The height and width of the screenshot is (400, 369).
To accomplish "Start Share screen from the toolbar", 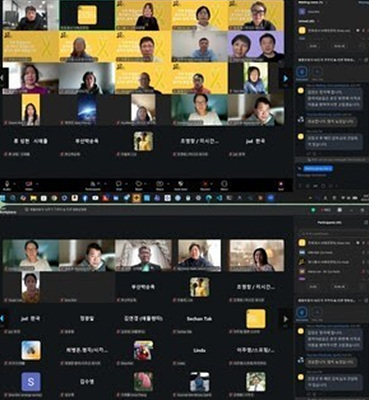I will pos(160,184).
